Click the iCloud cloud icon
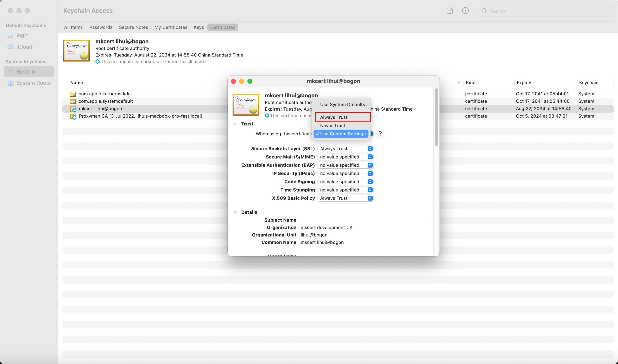Viewport: 618px width, 364px height. (x=11, y=47)
